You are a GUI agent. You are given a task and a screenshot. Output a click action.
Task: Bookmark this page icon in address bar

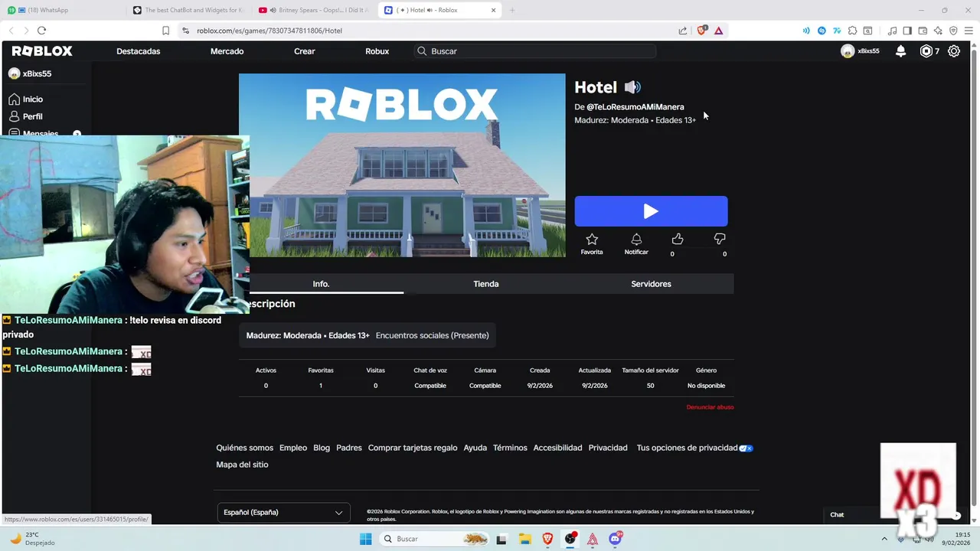pyautogui.click(x=165, y=31)
